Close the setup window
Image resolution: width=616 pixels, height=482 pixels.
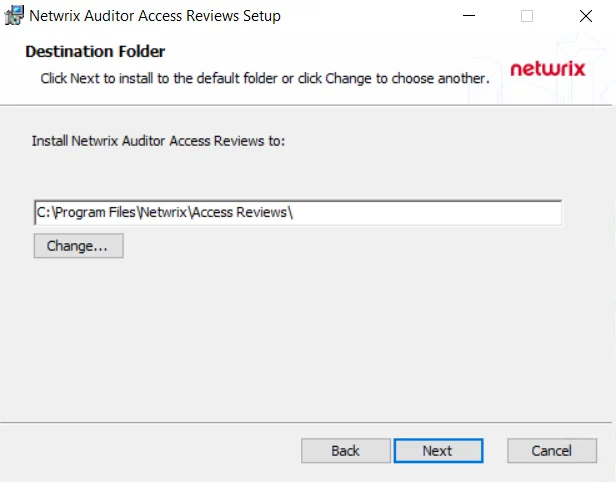coord(586,16)
